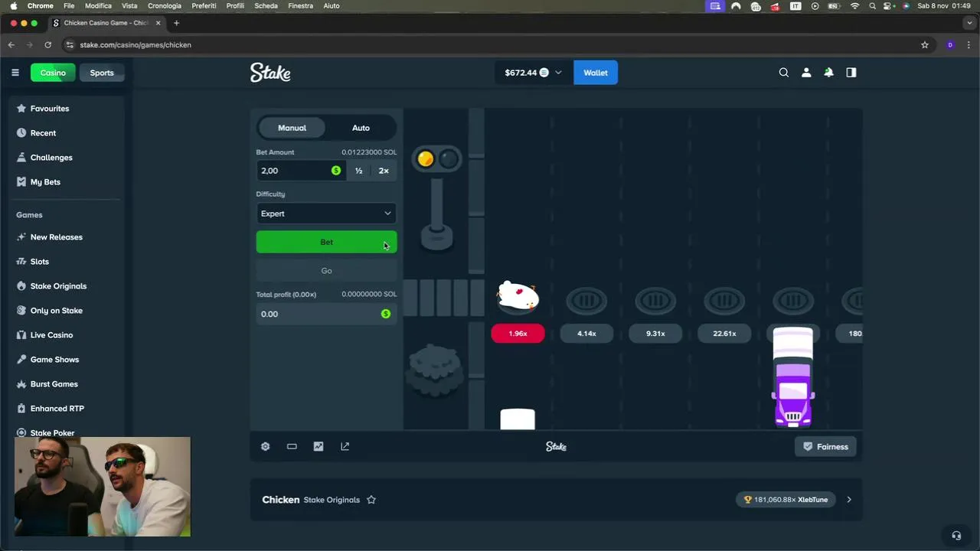The height and width of the screenshot is (551, 980).
Task: Toggle the right side panel icon
Action: pyautogui.click(x=851, y=73)
